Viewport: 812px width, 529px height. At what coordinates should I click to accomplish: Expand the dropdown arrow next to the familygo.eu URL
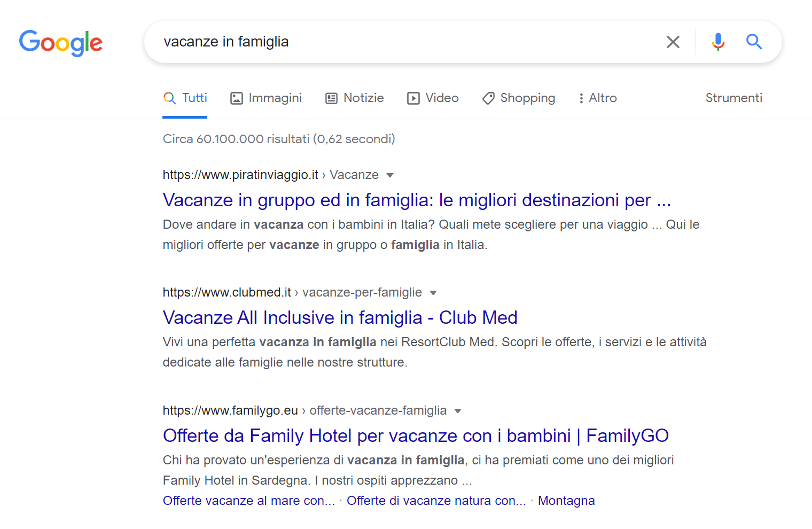click(458, 411)
